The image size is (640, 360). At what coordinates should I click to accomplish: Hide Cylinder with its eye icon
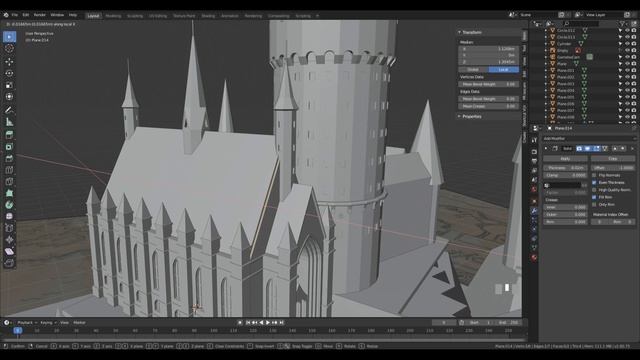point(627,44)
